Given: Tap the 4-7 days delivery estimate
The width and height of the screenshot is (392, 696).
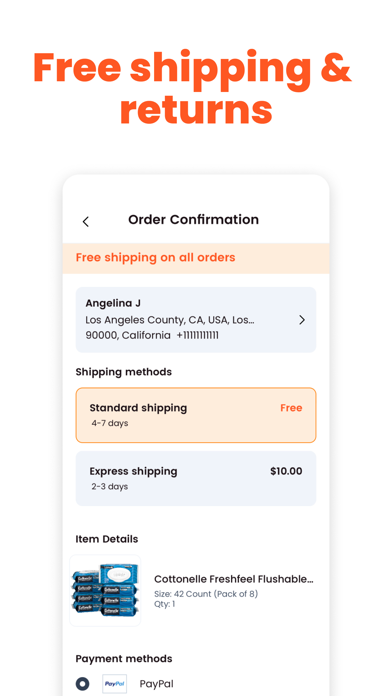Looking at the screenshot, I should point(110,423).
